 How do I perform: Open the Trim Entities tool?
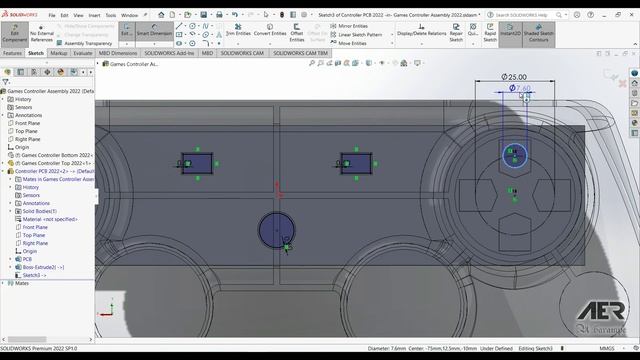(x=238, y=30)
